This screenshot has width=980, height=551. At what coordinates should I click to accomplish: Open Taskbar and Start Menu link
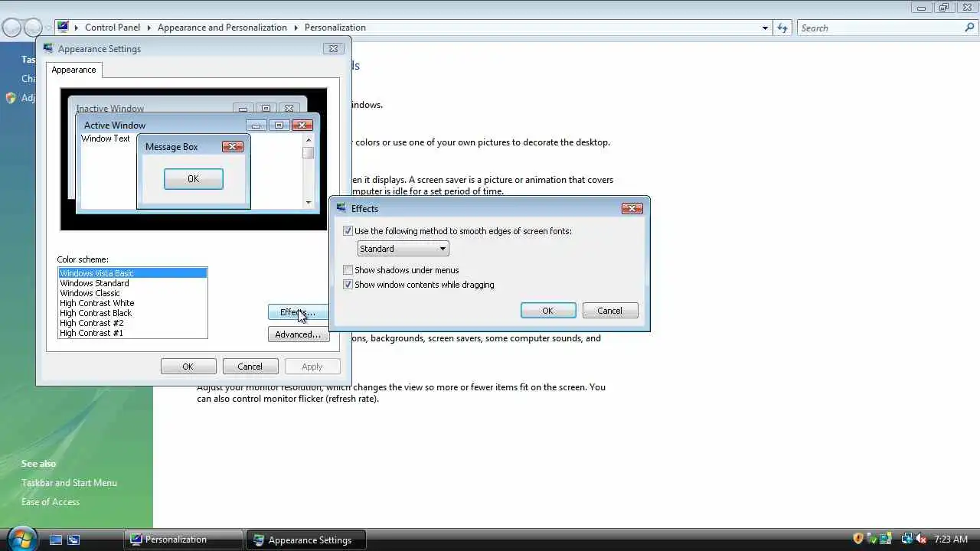tap(69, 483)
